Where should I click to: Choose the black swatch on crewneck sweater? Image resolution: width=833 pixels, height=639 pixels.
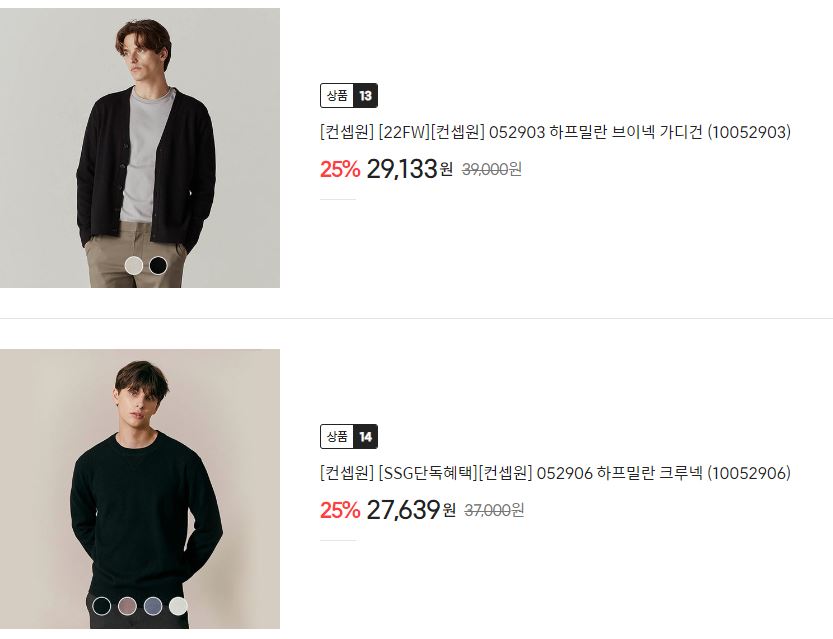(101, 606)
